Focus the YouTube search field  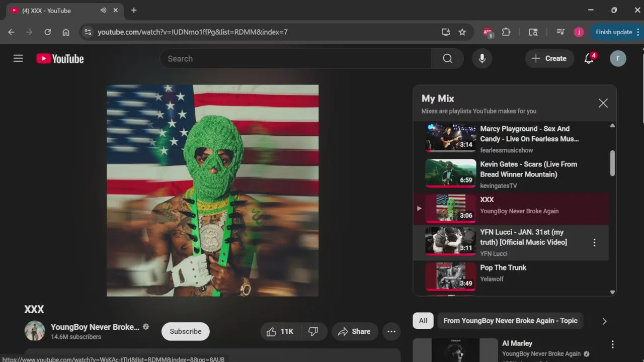295,59
